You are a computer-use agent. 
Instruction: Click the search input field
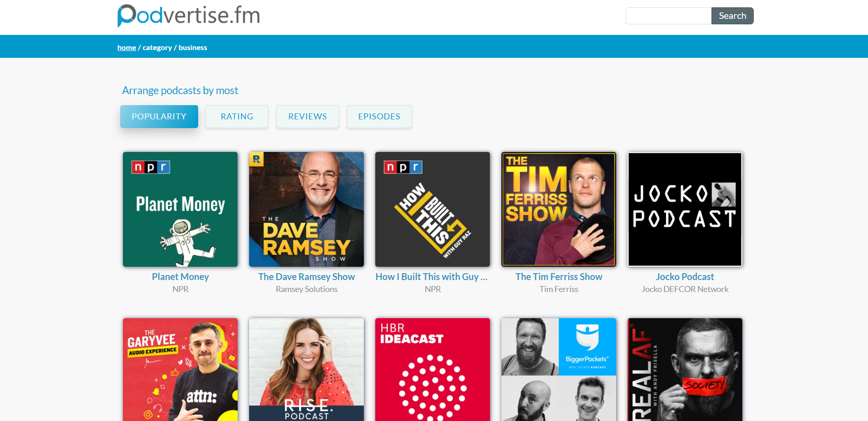click(668, 16)
